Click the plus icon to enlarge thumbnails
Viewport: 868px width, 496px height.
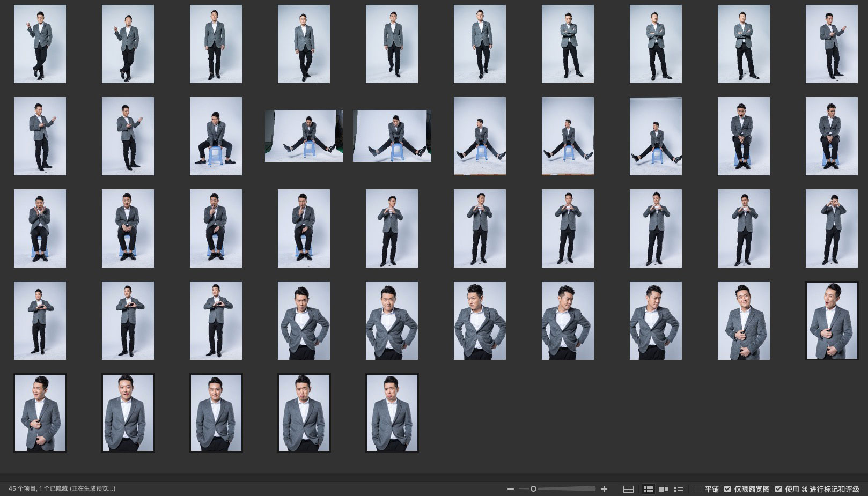604,489
